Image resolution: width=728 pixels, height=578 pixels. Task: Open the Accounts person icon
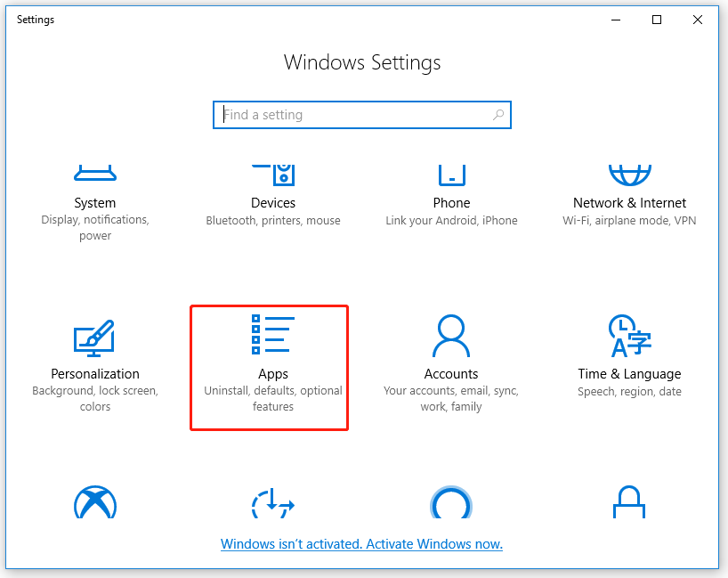click(451, 336)
